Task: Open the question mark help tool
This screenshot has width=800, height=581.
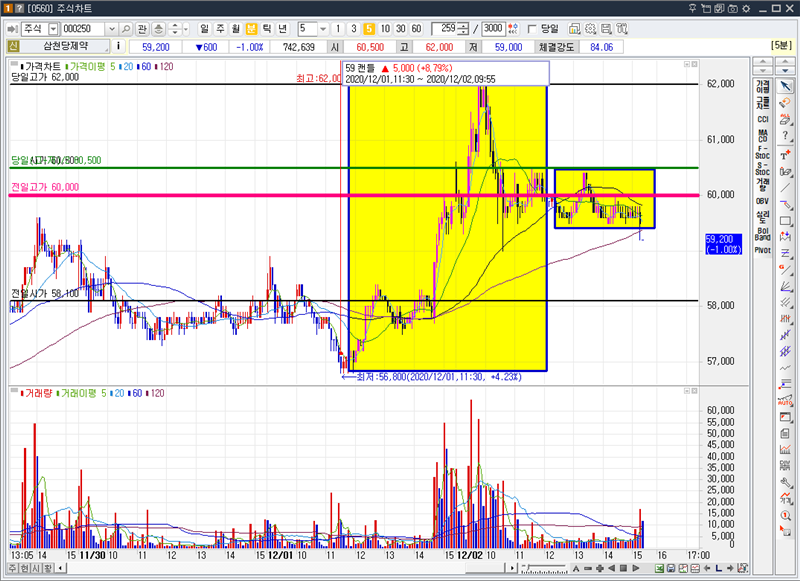Action: point(785,136)
